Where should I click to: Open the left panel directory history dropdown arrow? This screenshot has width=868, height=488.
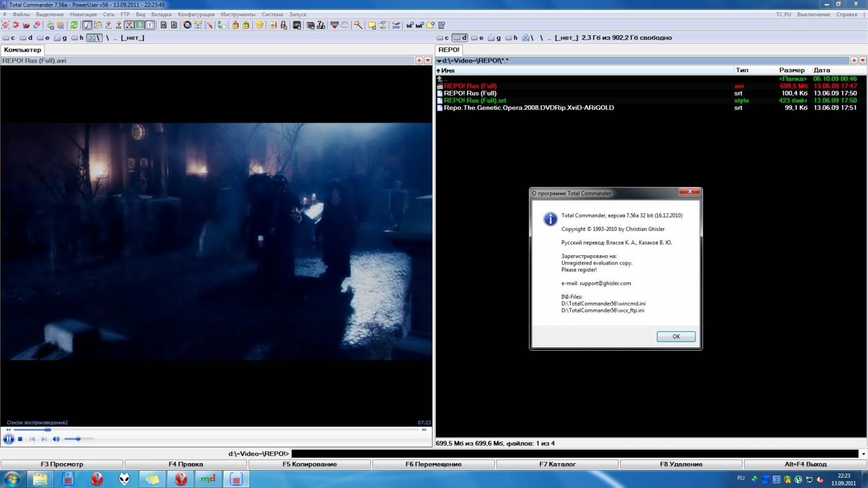tap(428, 60)
